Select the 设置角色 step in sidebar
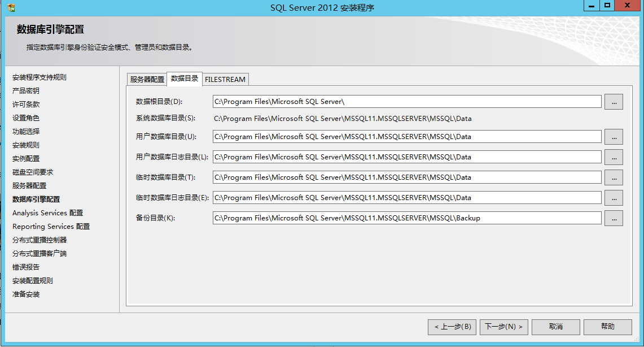 [26, 118]
